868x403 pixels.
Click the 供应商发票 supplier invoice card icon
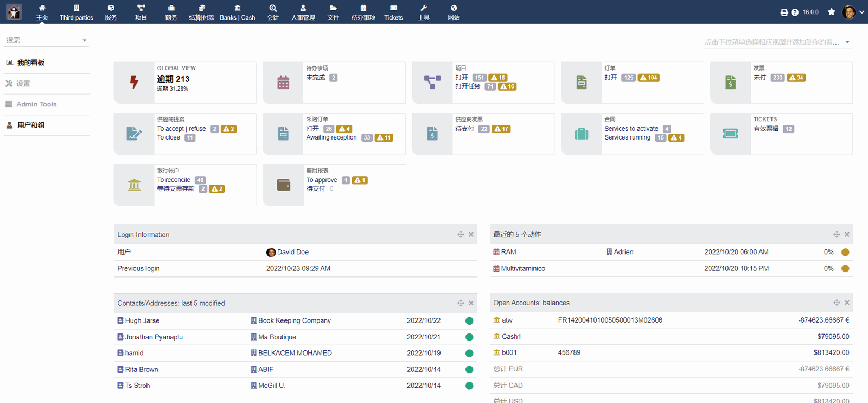(x=432, y=134)
